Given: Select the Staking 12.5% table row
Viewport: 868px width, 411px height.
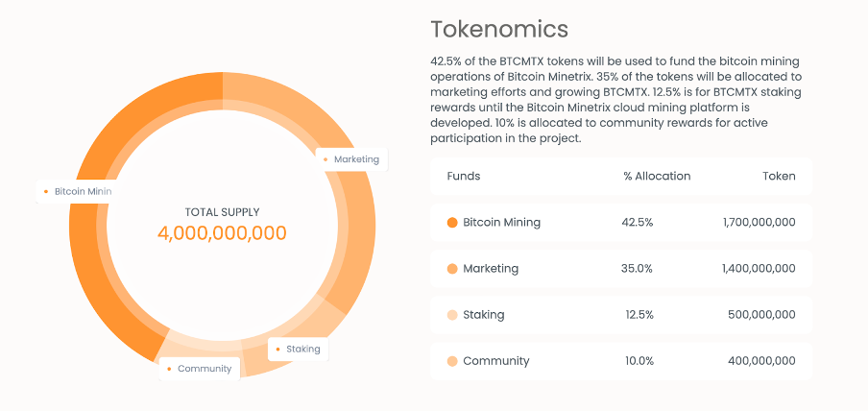Looking at the screenshot, I should click(x=620, y=315).
